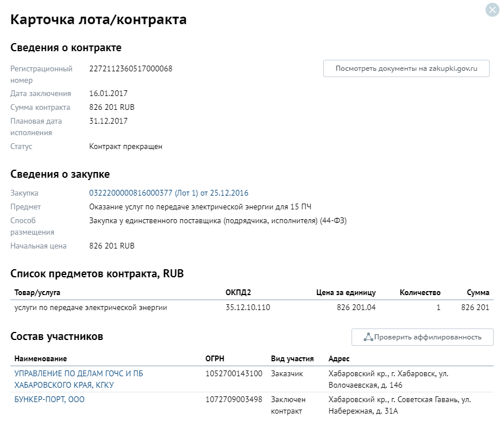Open Посмотреть документы на zakupki.gov.ru
Viewport: 504px width, 428px height.
click(406, 68)
